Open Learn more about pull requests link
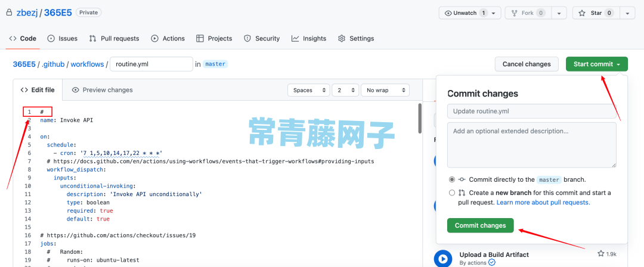The width and height of the screenshot is (644, 267). pyautogui.click(x=543, y=203)
